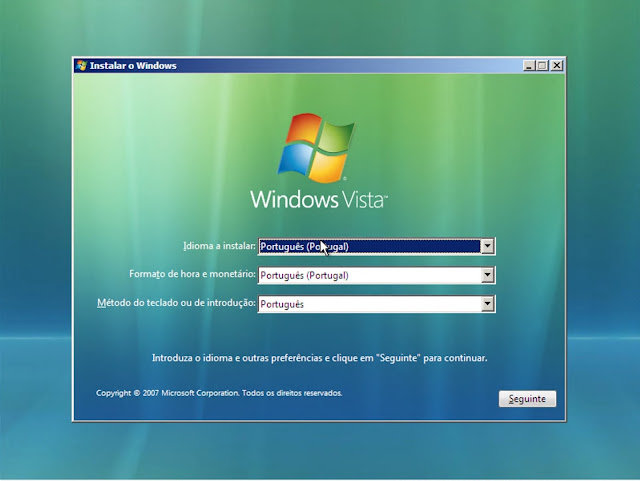Open the 'Idioma a instalar' dropdown arrow
The width and height of the screenshot is (640, 481).
point(487,246)
